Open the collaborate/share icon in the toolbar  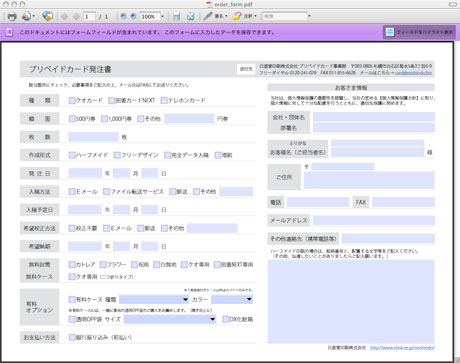[x=47, y=16]
